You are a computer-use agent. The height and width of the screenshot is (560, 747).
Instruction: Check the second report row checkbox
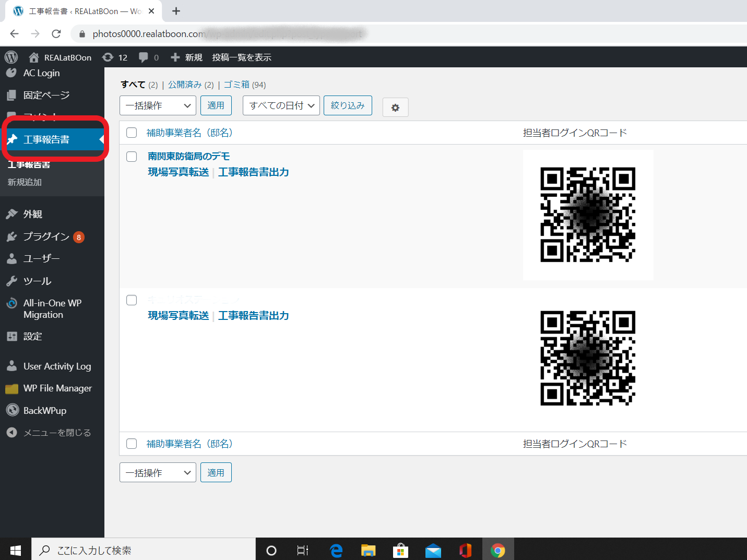[x=132, y=300]
